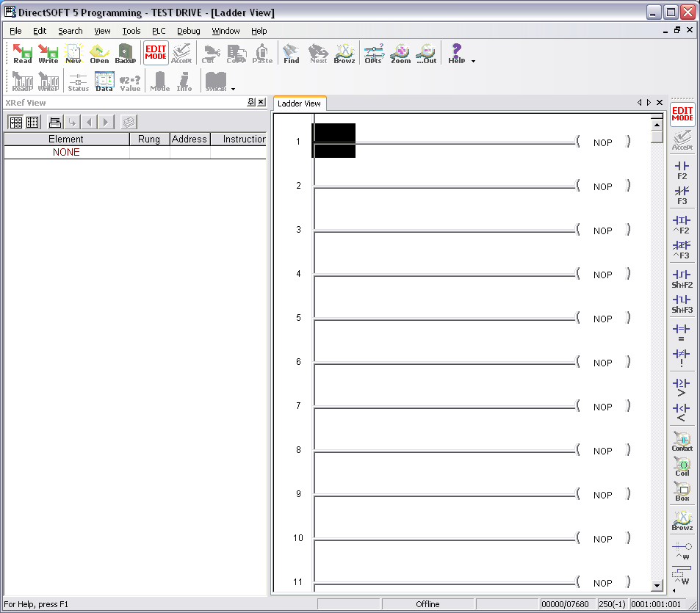
Task: Click the Write to disk toolbar icon
Action: pos(48,54)
